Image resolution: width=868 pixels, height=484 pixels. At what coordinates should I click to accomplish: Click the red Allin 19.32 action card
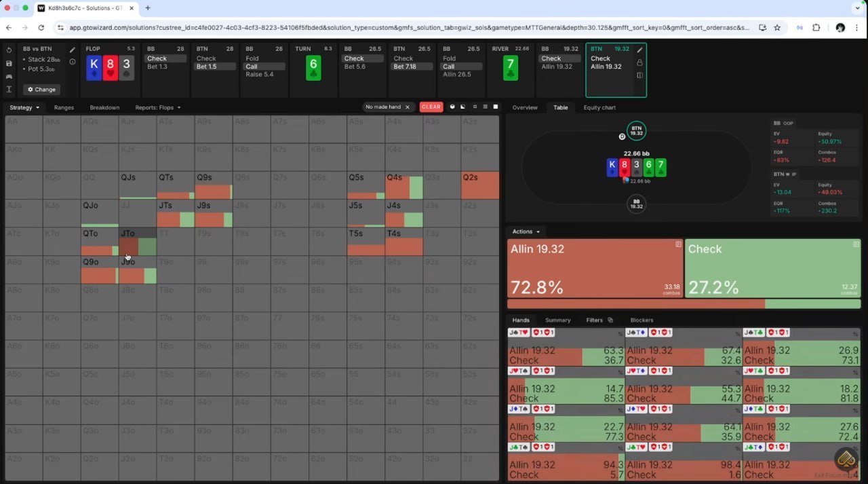pos(595,268)
